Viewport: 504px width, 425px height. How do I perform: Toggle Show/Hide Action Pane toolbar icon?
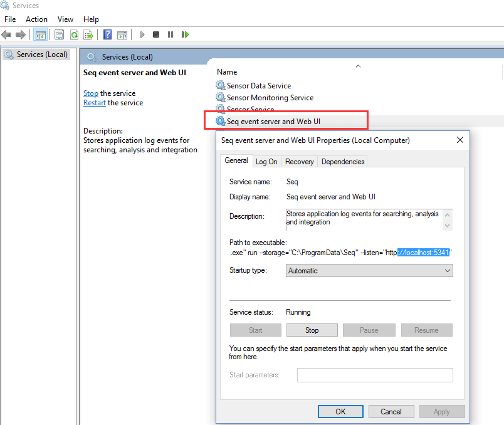(122, 34)
